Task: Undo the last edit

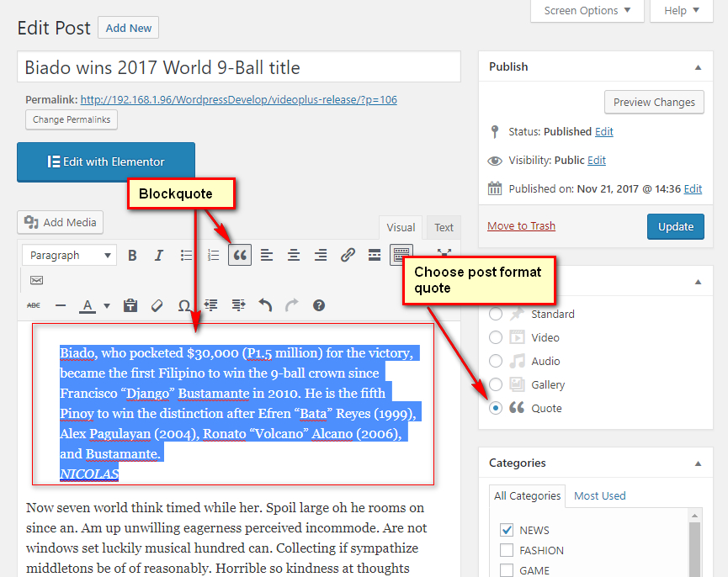Action: click(265, 306)
